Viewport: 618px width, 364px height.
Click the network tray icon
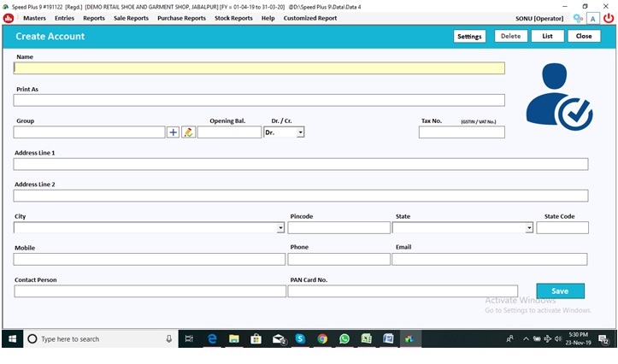[x=547, y=338]
